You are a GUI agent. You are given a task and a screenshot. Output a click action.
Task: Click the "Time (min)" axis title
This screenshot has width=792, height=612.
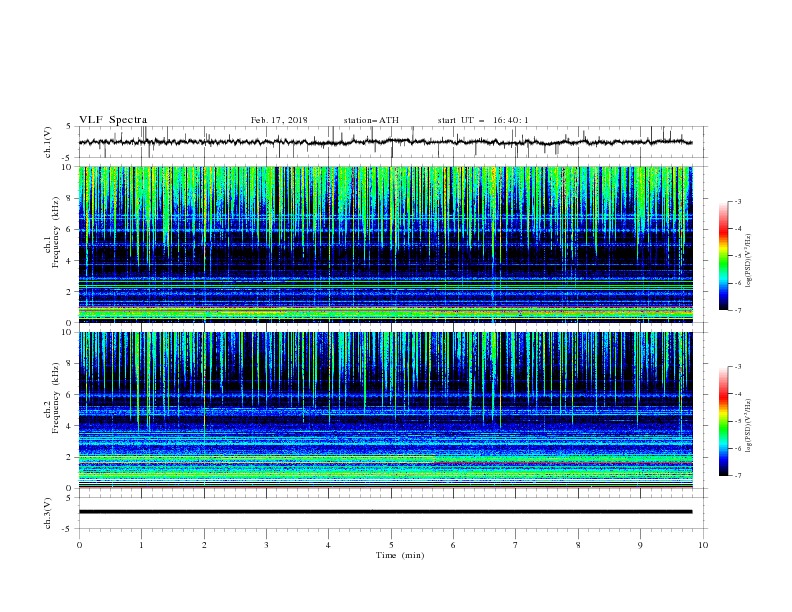click(x=400, y=555)
